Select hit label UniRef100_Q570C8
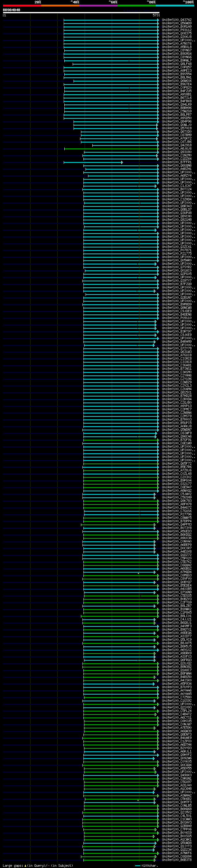This screenshot has width=197, height=868. [x=177, y=128]
